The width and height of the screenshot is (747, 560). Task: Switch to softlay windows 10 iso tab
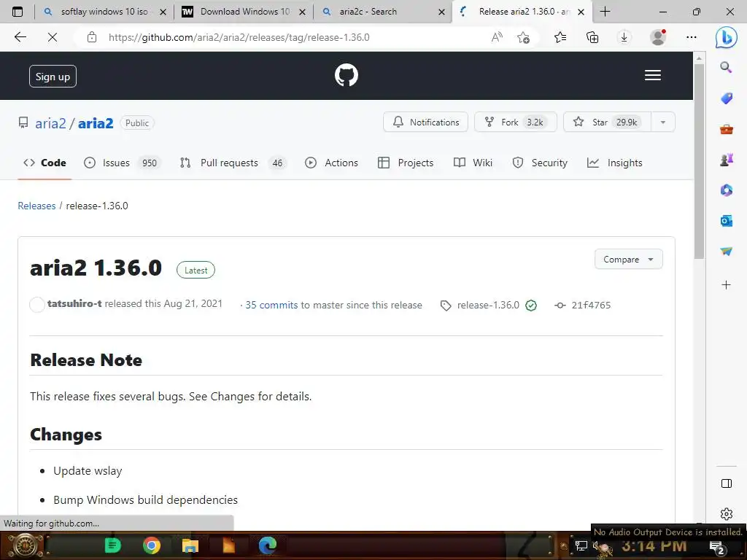click(104, 12)
